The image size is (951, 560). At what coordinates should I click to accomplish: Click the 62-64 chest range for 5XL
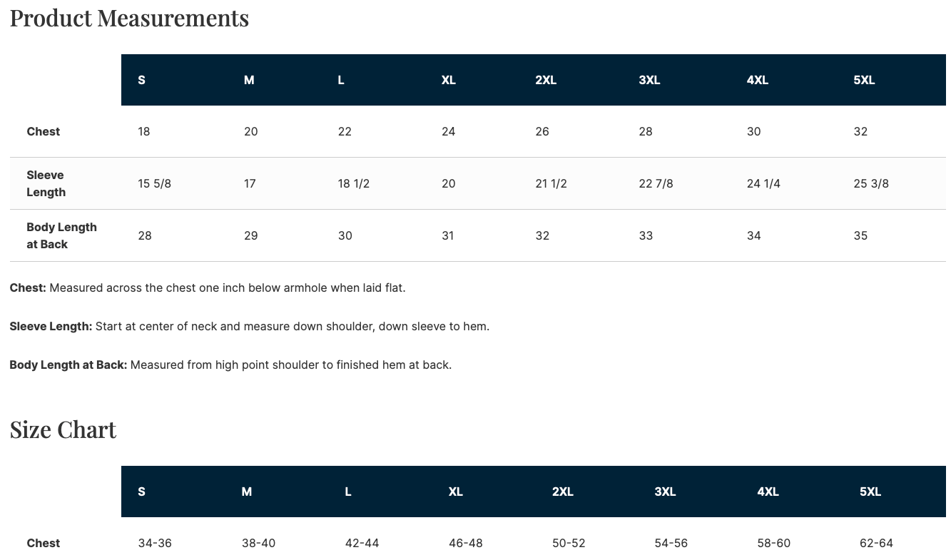(876, 543)
